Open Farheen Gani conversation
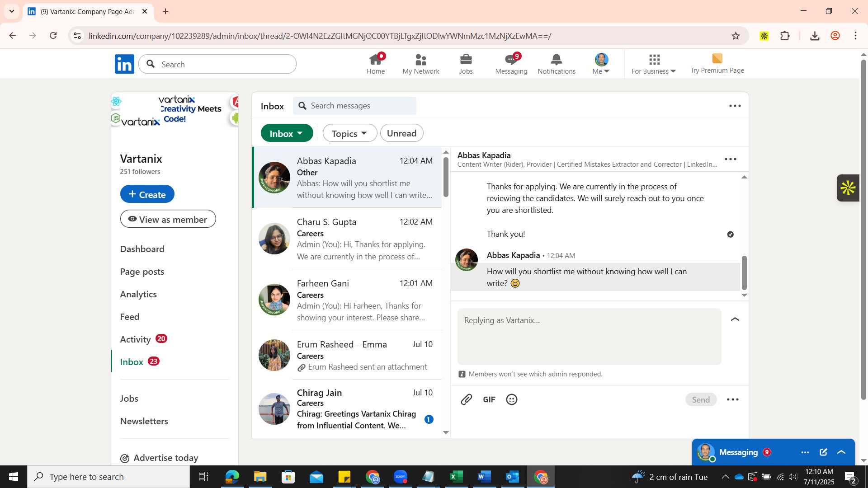868x488 pixels. click(x=347, y=300)
